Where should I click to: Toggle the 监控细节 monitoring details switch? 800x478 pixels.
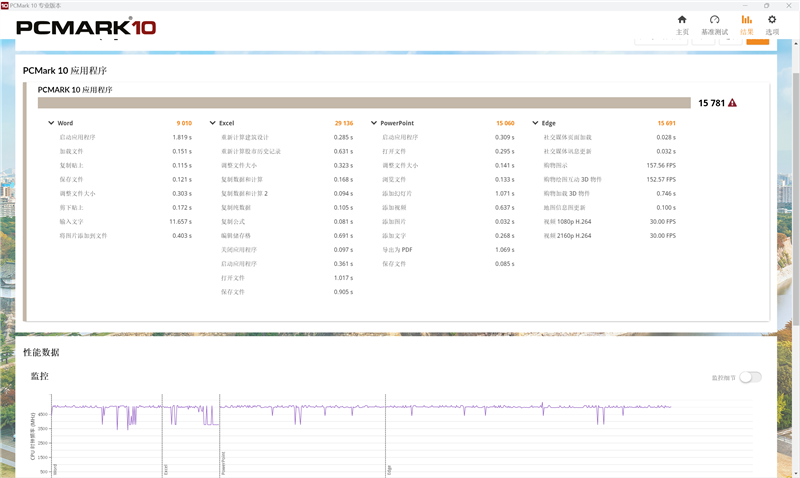tap(751, 377)
